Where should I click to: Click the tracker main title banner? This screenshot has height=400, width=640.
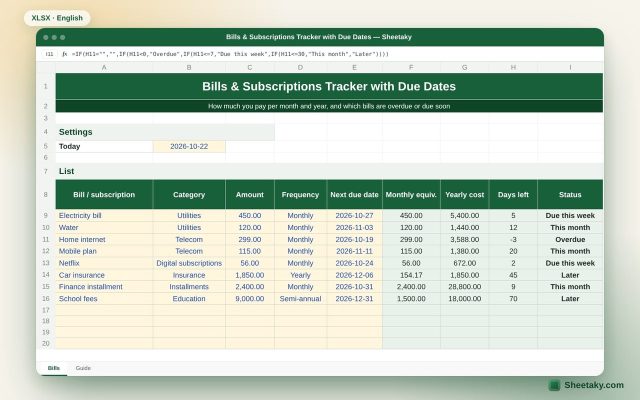tap(329, 86)
